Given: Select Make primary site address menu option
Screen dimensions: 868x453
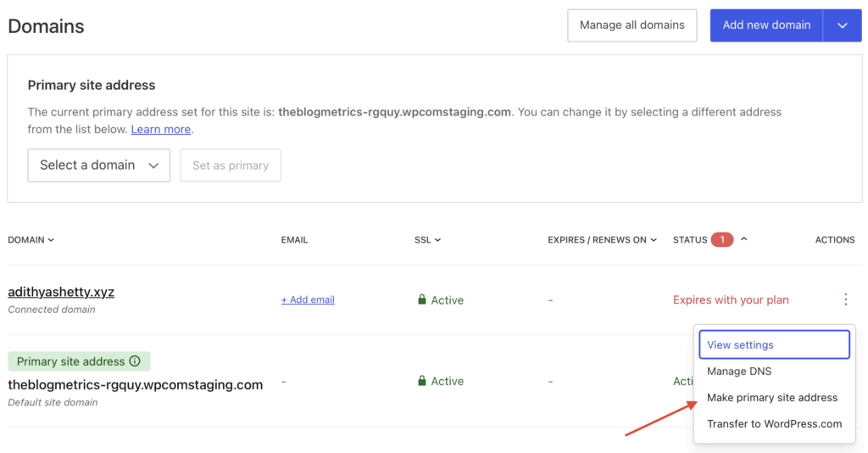Looking at the screenshot, I should (x=772, y=398).
